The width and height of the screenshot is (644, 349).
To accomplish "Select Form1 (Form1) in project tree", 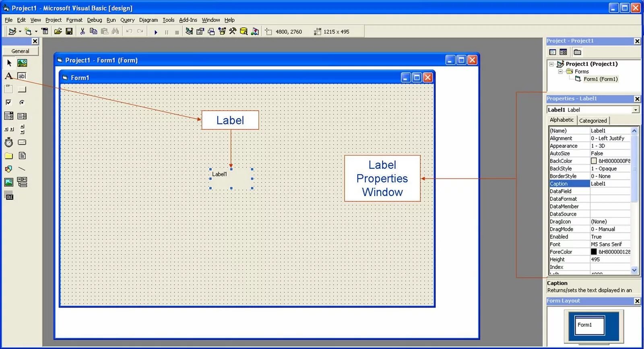I will [x=601, y=79].
